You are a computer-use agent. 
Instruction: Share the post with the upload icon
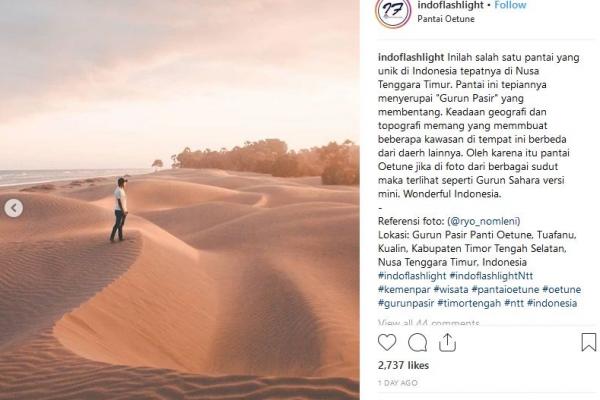(x=447, y=342)
